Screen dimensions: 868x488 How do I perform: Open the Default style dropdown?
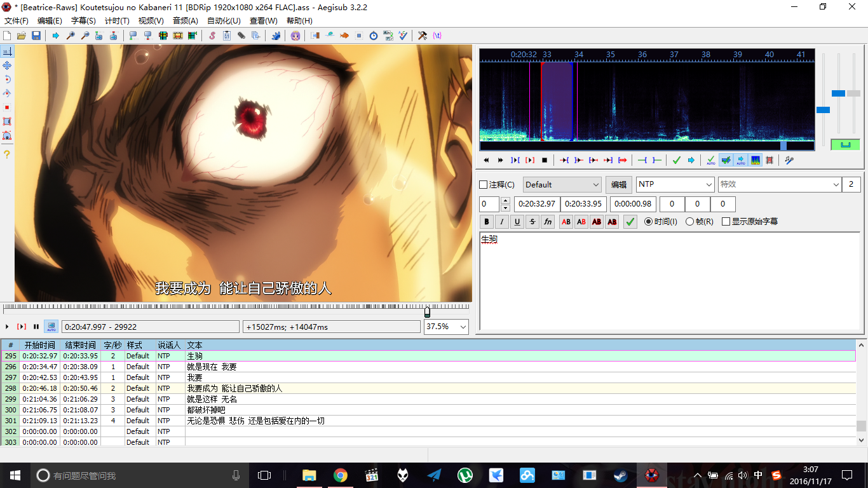pyautogui.click(x=562, y=184)
